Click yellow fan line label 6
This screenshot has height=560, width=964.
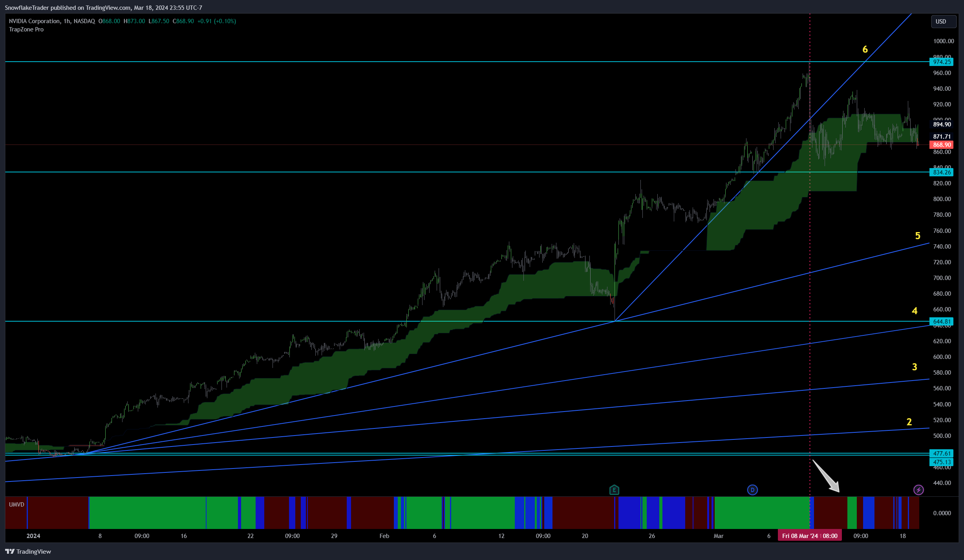click(865, 49)
